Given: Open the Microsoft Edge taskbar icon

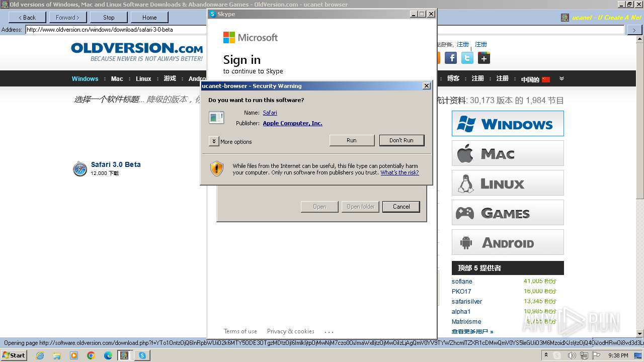Looking at the screenshot, I should coord(108,355).
